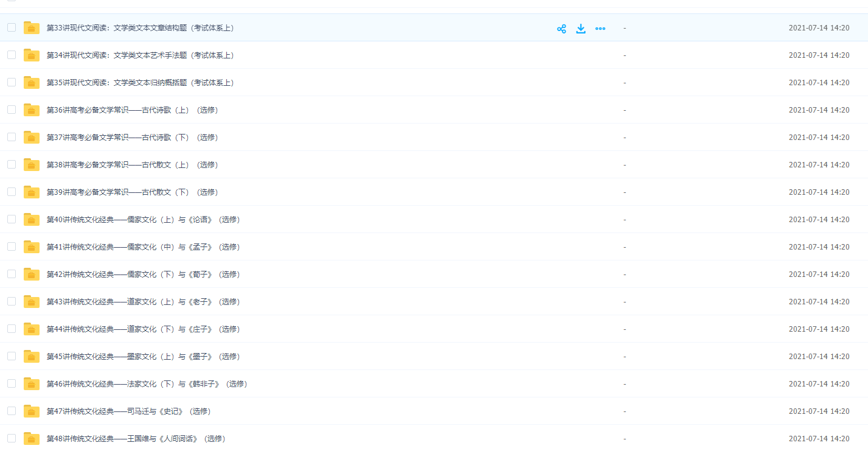This screenshot has width=868, height=451.
Task: Click the folder icon of 第43讲《老子》
Action: (x=32, y=302)
